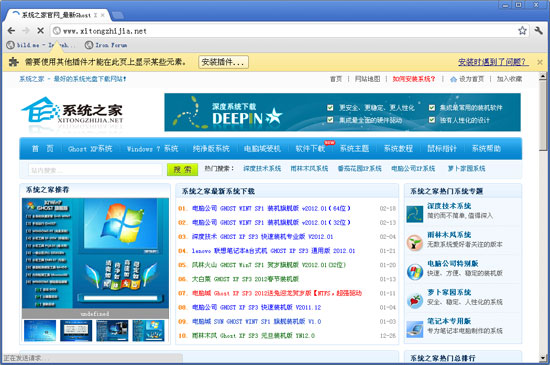Image resolution: width=550 pixels, height=365 pixels.
Task: Open the 深度技术系统 topic title
Action: [x=449, y=206]
